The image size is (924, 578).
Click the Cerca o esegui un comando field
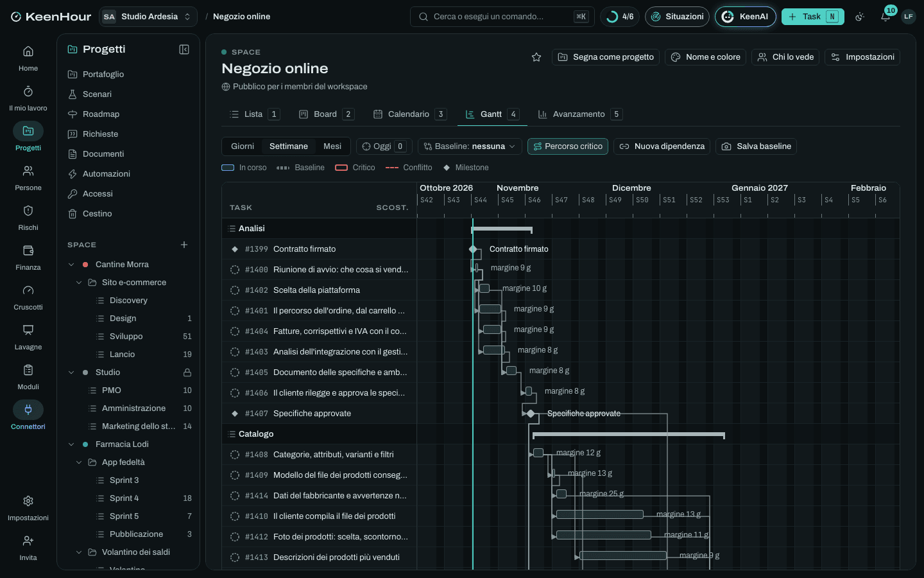coord(502,17)
